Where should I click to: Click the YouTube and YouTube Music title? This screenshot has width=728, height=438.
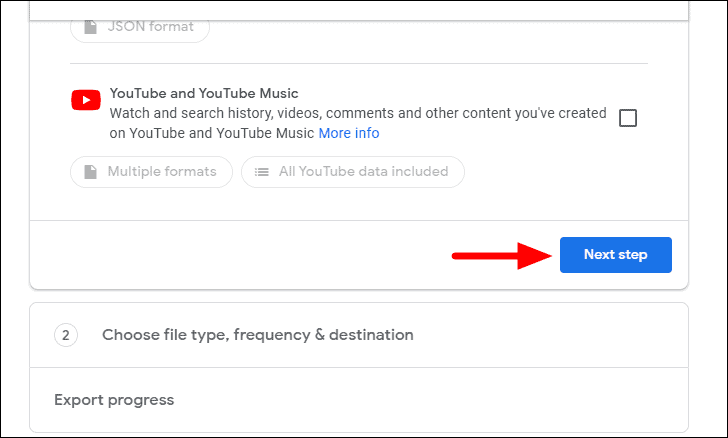204,93
